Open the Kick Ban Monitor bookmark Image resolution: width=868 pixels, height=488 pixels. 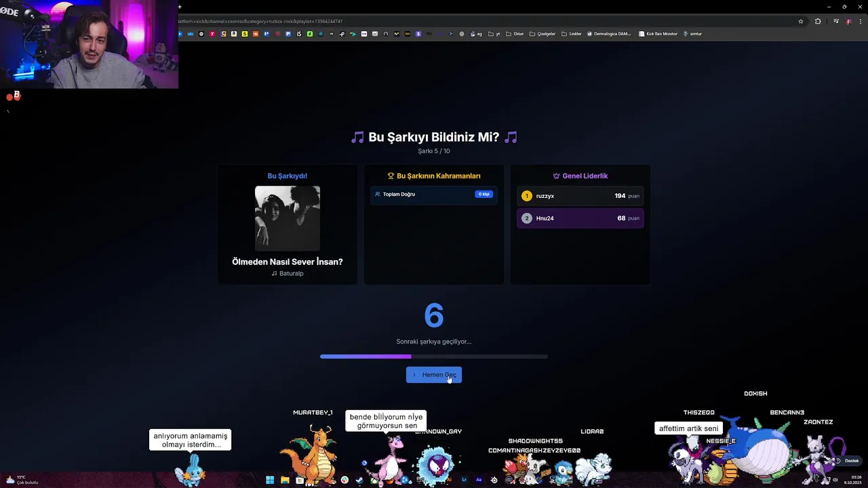[x=658, y=34]
